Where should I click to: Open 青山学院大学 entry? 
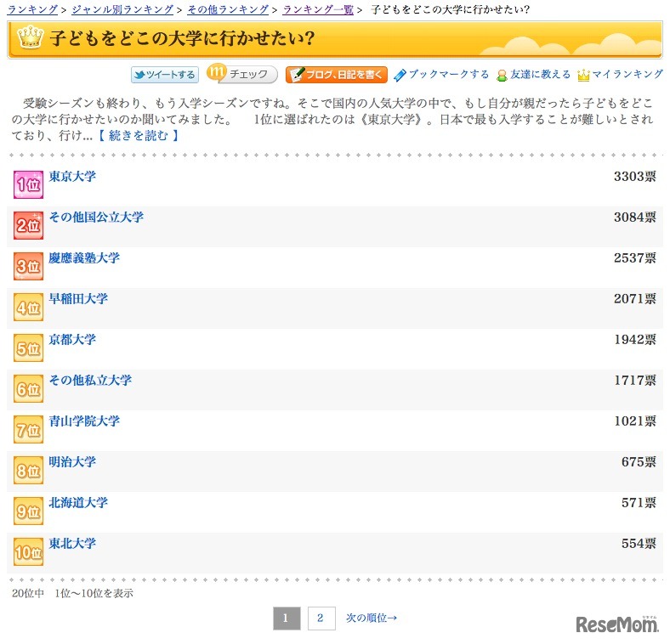pos(84,421)
